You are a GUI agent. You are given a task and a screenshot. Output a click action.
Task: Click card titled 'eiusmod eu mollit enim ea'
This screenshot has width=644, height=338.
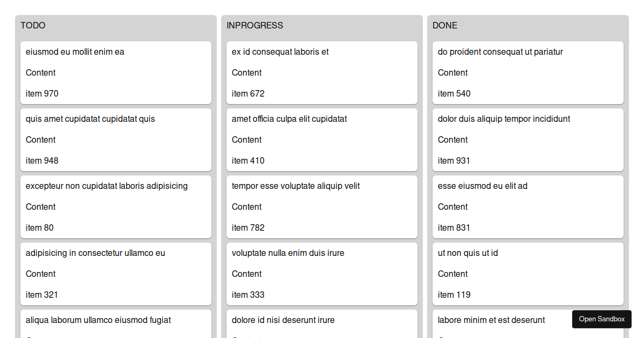point(115,72)
